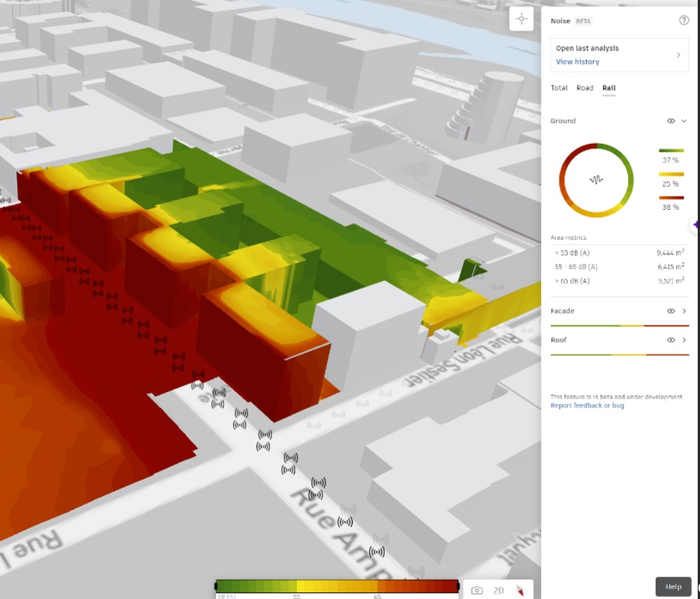Switch to the Total noise tab
700x599 pixels.
coord(559,88)
